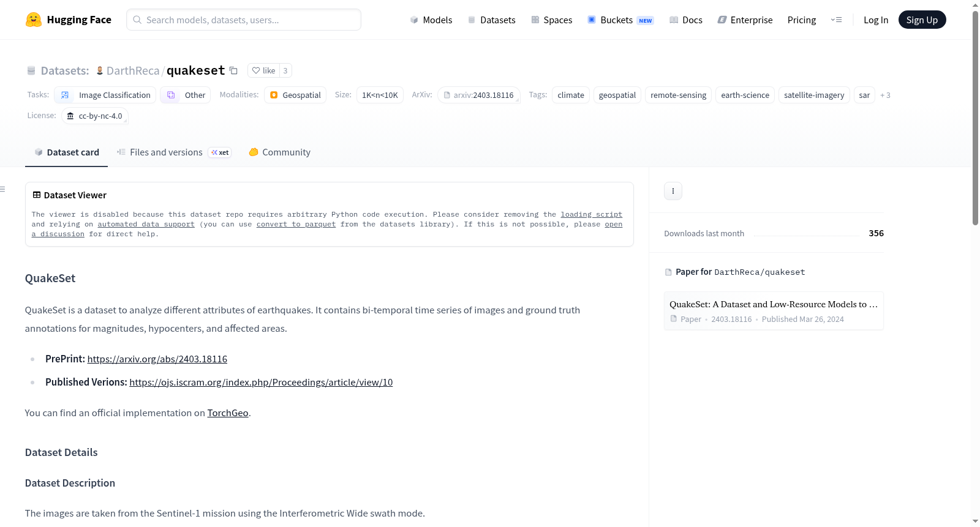The height and width of the screenshot is (527, 980).
Task: Open Enterprise in the top navigation
Action: [x=745, y=20]
